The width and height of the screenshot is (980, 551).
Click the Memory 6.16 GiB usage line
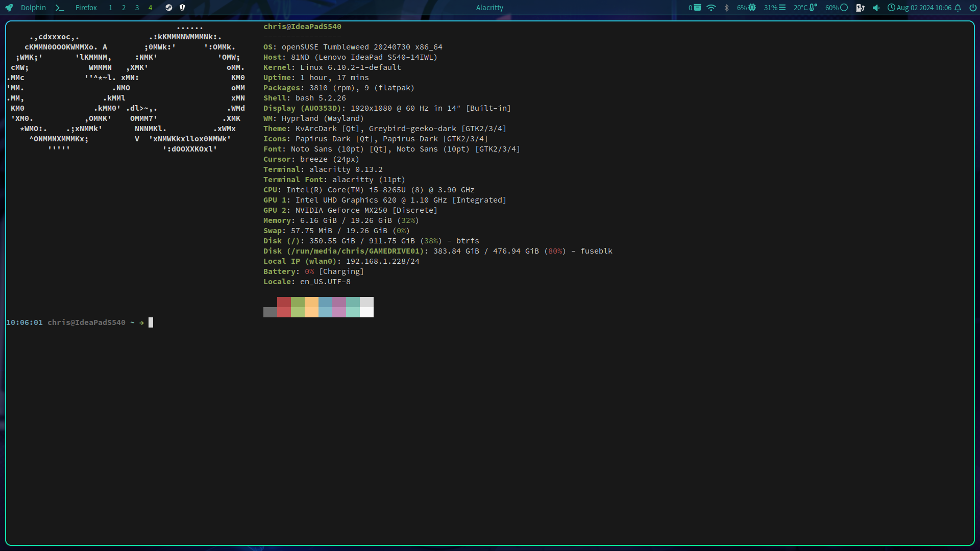coord(341,220)
